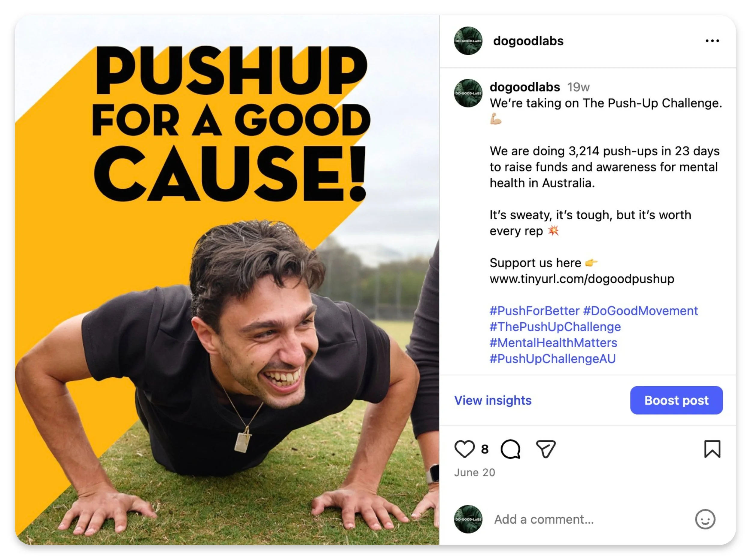The image size is (751, 560).
Task: Open the #MentalHealthMatters hashtag
Action: pos(553,342)
